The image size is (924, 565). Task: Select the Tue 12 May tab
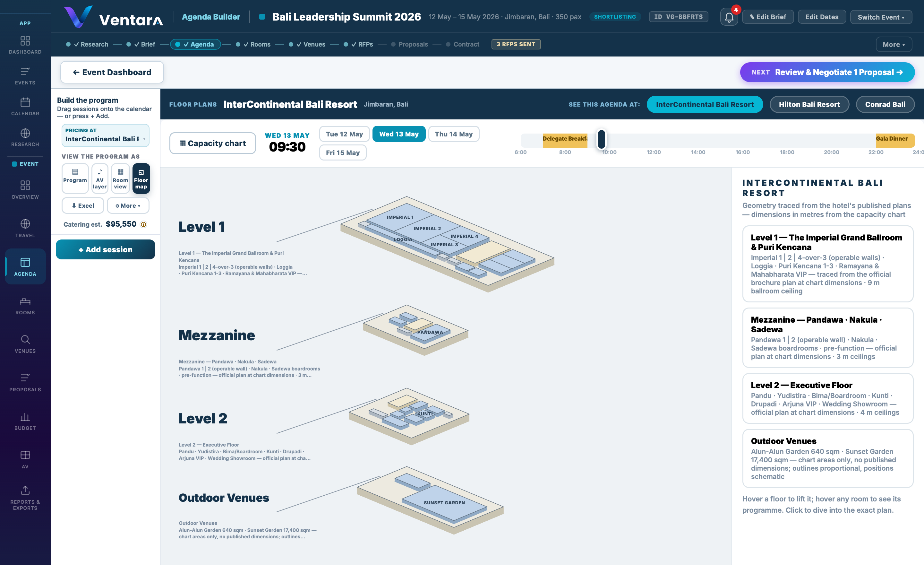click(344, 134)
